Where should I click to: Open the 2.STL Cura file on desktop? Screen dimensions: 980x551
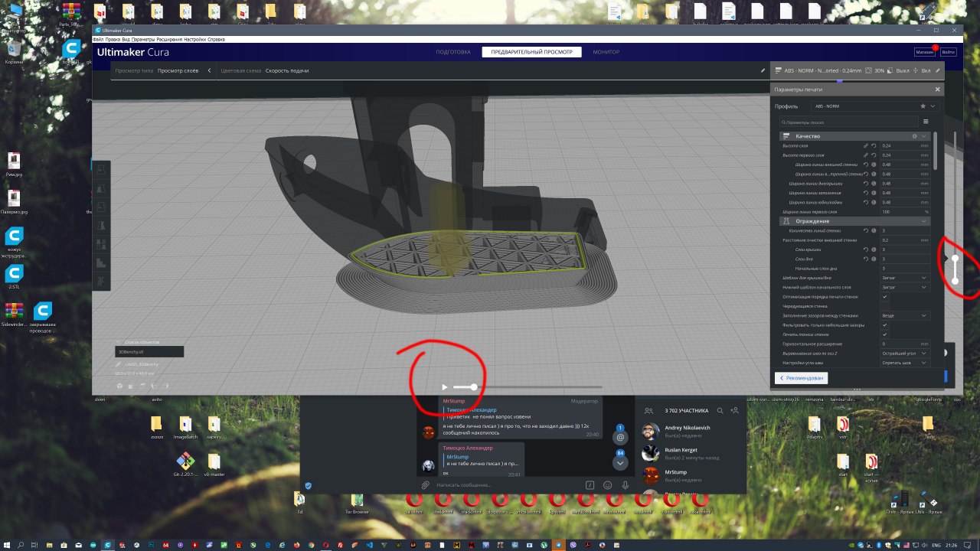tap(14, 276)
